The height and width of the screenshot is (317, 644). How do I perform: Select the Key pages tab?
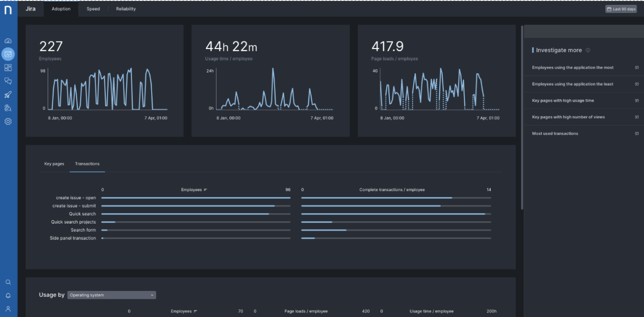click(x=54, y=164)
